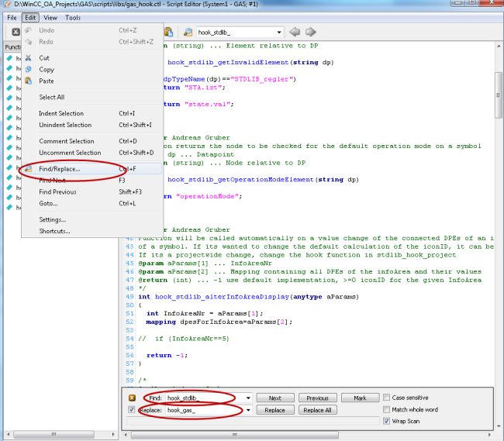Click the Paste clipboard icon in Edit menu

29,81
